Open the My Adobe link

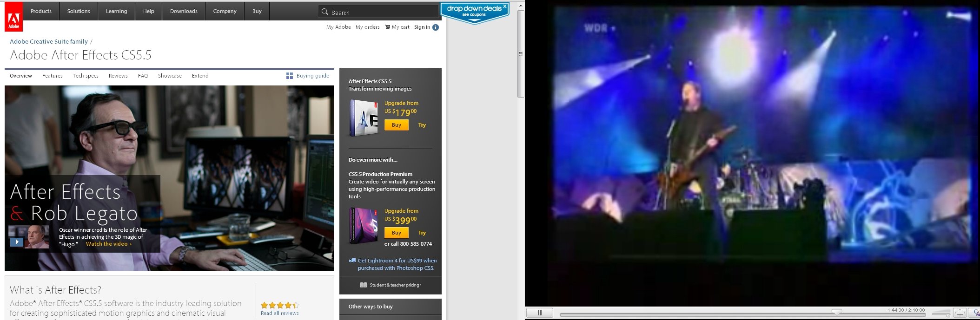pos(338,27)
